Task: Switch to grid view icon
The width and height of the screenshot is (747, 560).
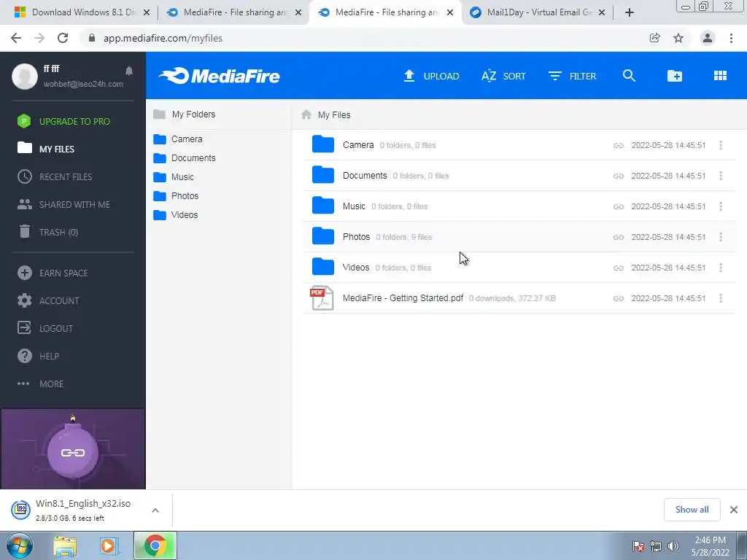Action: (x=720, y=76)
